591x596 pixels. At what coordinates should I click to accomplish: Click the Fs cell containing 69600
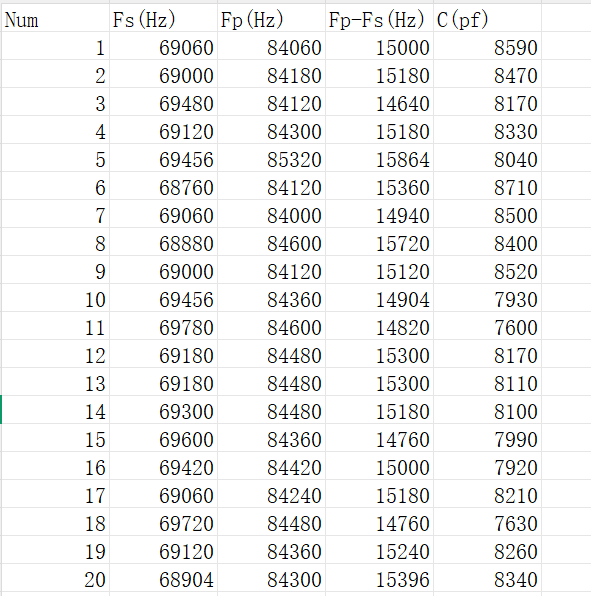click(163, 438)
